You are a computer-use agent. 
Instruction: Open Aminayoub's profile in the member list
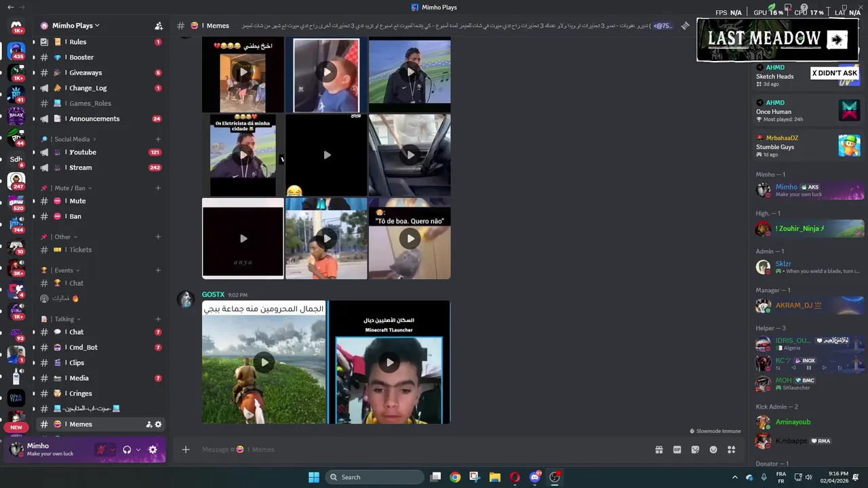[x=808, y=422]
